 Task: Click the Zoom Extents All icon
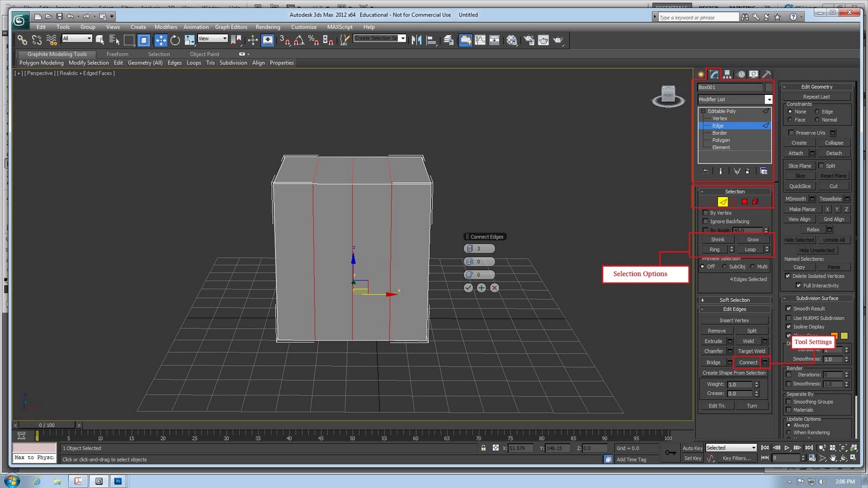pyautogui.click(x=853, y=448)
